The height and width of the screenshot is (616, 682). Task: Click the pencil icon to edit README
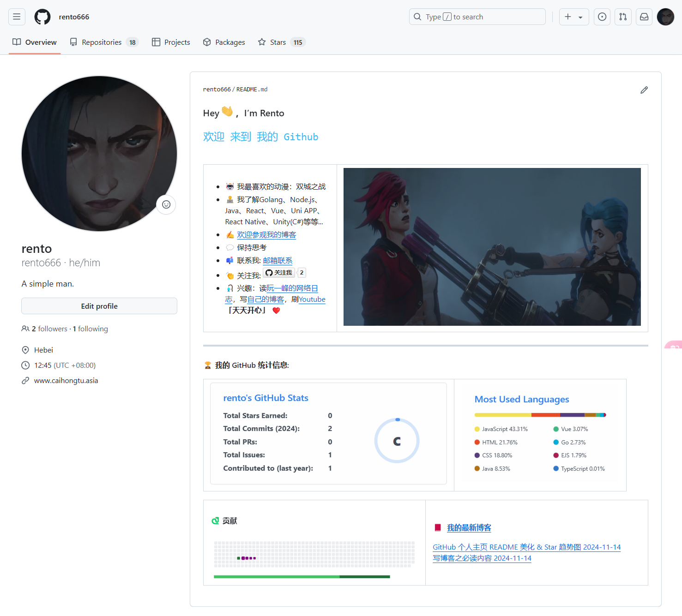[644, 90]
